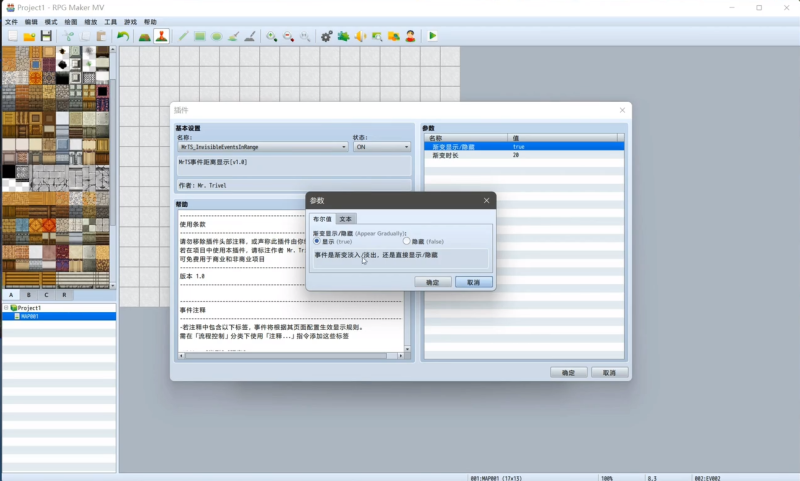
Task: Open the Database gear icon
Action: 327,36
